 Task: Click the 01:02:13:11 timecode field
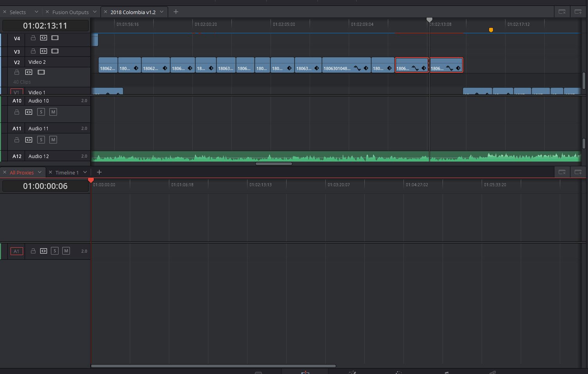tap(45, 26)
